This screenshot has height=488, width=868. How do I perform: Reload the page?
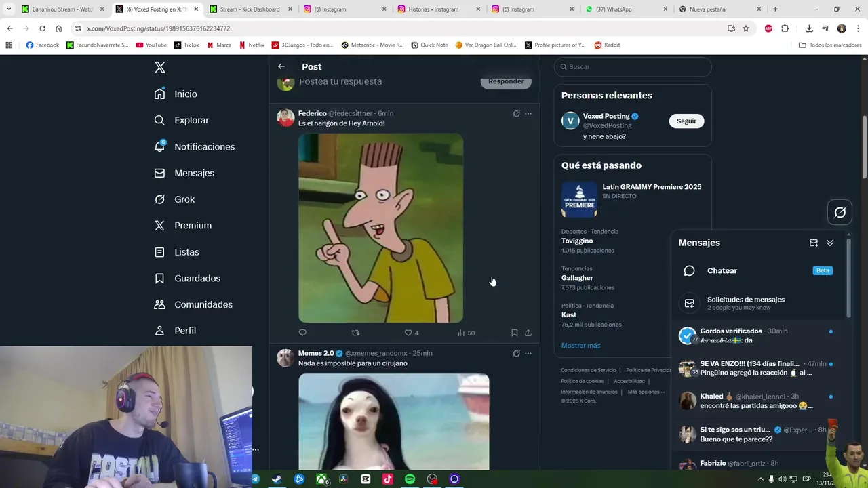click(x=42, y=28)
